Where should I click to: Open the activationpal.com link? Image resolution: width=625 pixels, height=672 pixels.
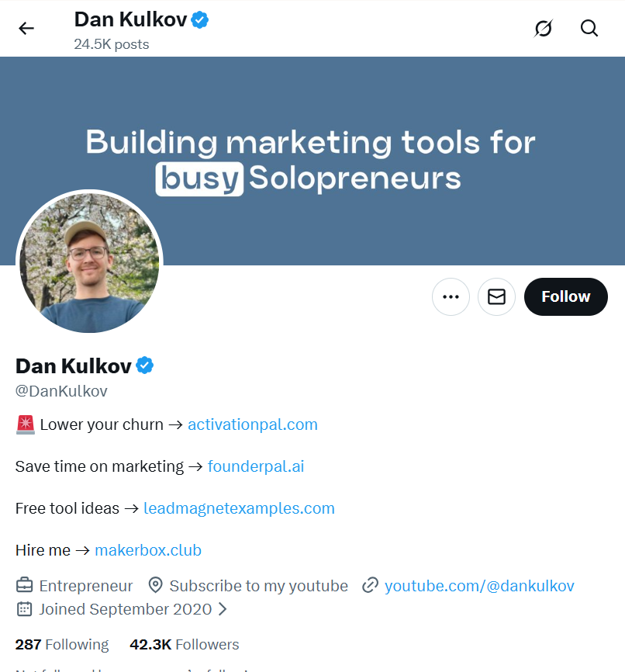tap(253, 424)
